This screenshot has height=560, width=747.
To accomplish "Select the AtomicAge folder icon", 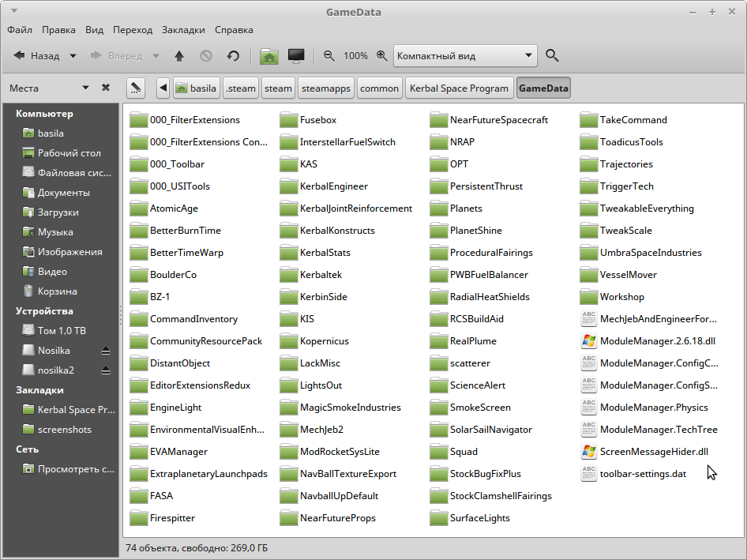I will (x=139, y=209).
